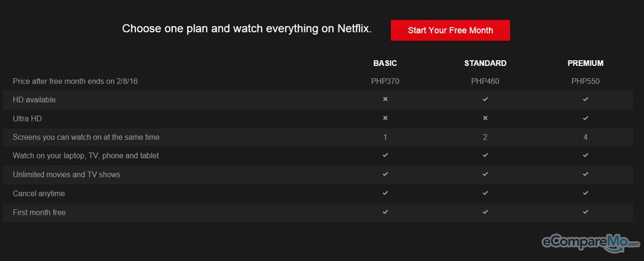Click Standard checkmark for watch on laptop row

[x=485, y=155]
